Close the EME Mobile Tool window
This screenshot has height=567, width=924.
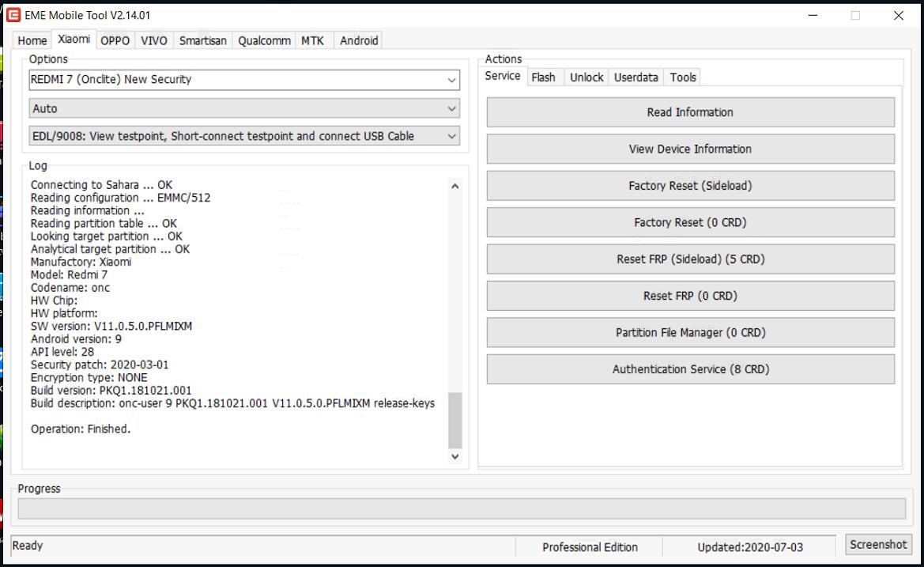899,15
